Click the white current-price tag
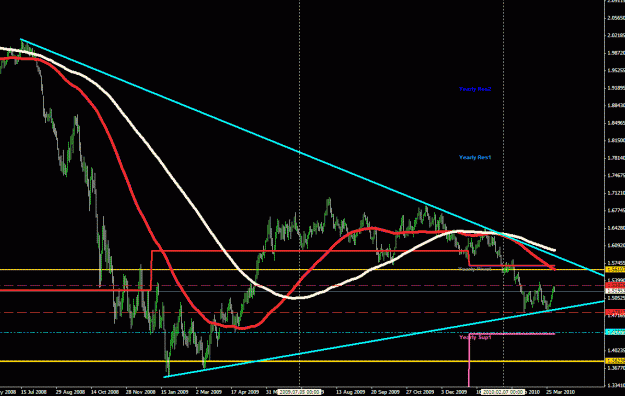This screenshot has height=396, width=625. coord(615,291)
